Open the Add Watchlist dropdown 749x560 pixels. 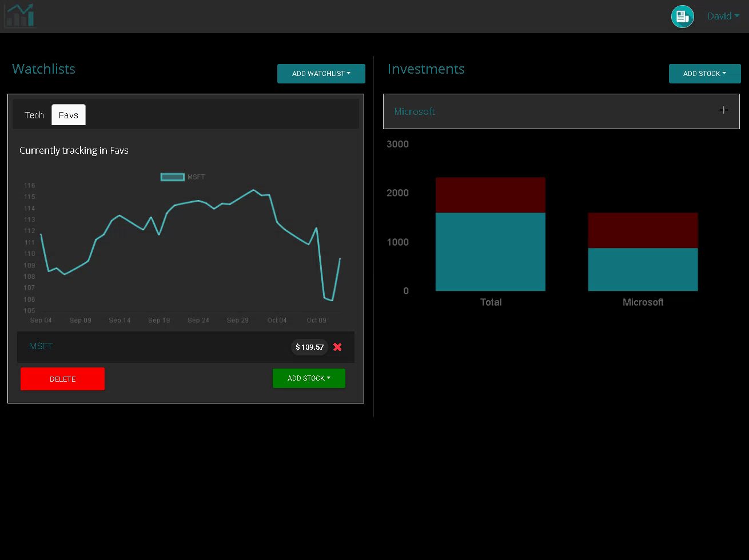(x=321, y=74)
